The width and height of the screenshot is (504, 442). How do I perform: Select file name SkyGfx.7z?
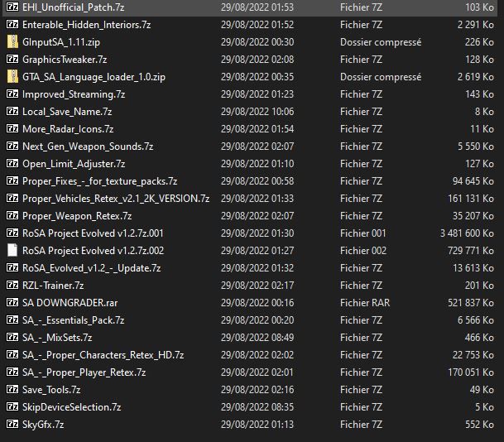pos(43,424)
